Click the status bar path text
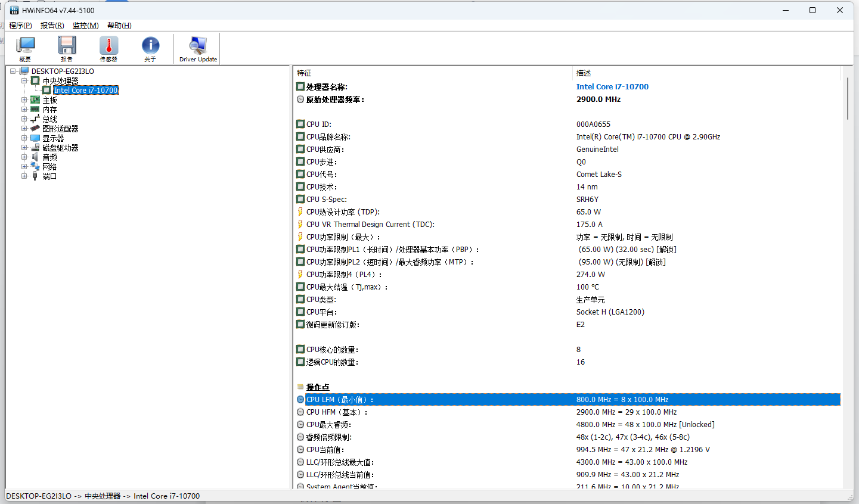Screen dimensions: 859x504 click(103, 496)
